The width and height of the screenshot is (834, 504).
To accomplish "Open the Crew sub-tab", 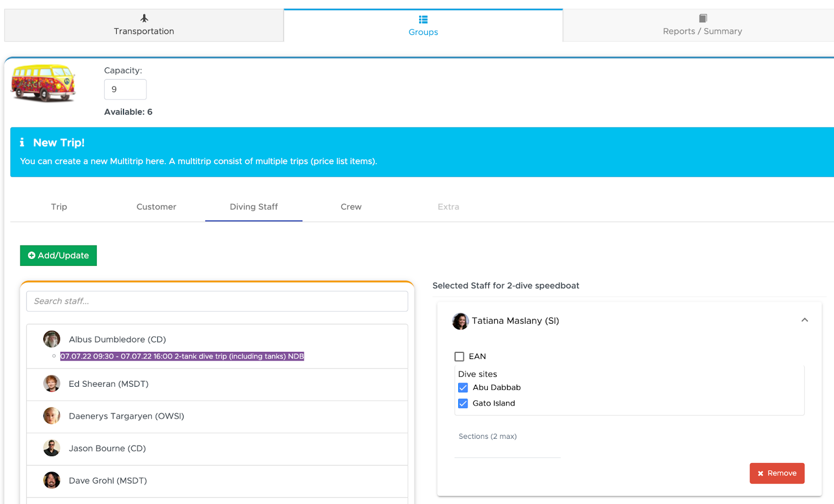I will (351, 207).
